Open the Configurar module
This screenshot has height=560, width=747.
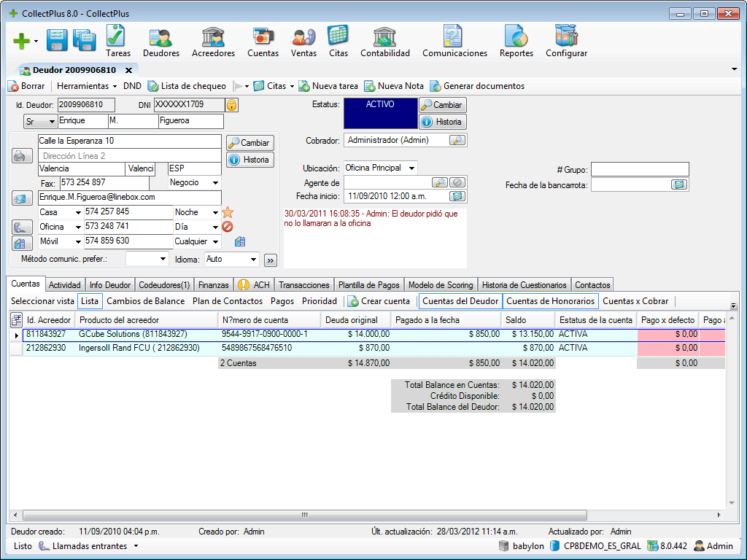click(x=568, y=40)
